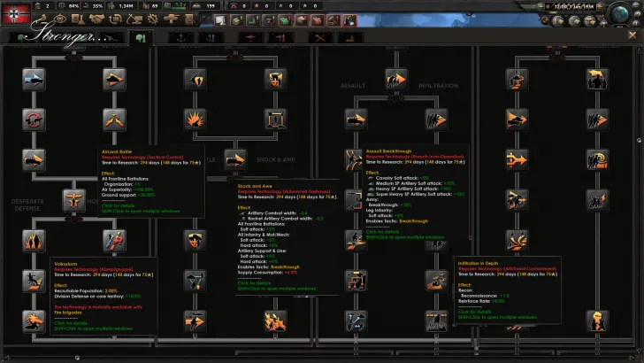Select the eagle star doctrine above Desperate Defense
The width and height of the screenshot is (644, 363).
[74, 200]
